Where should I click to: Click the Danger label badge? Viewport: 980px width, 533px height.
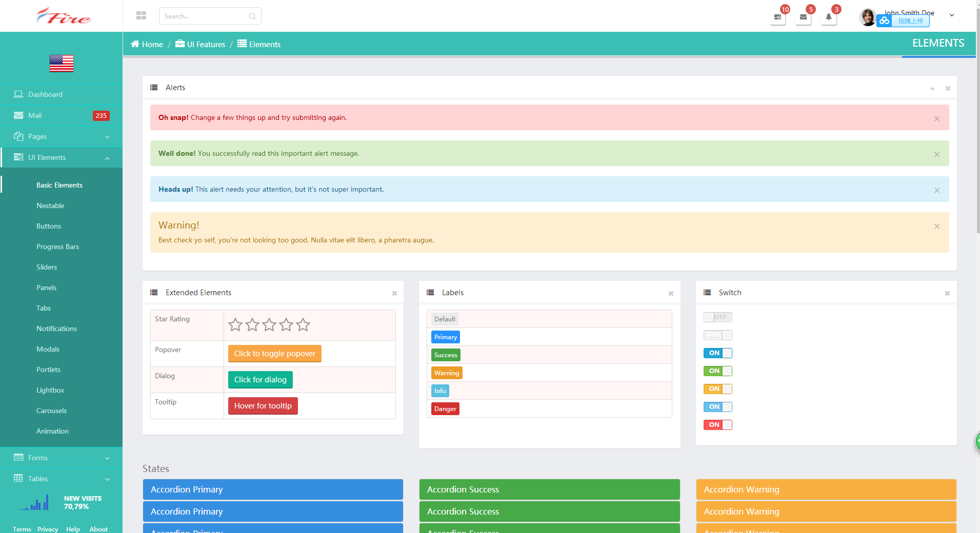tap(445, 409)
